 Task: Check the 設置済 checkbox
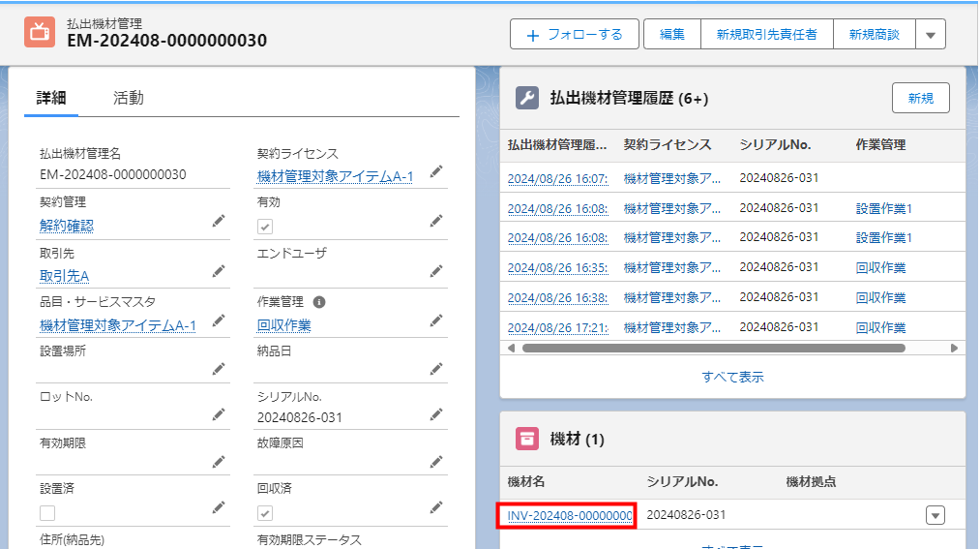tap(47, 512)
